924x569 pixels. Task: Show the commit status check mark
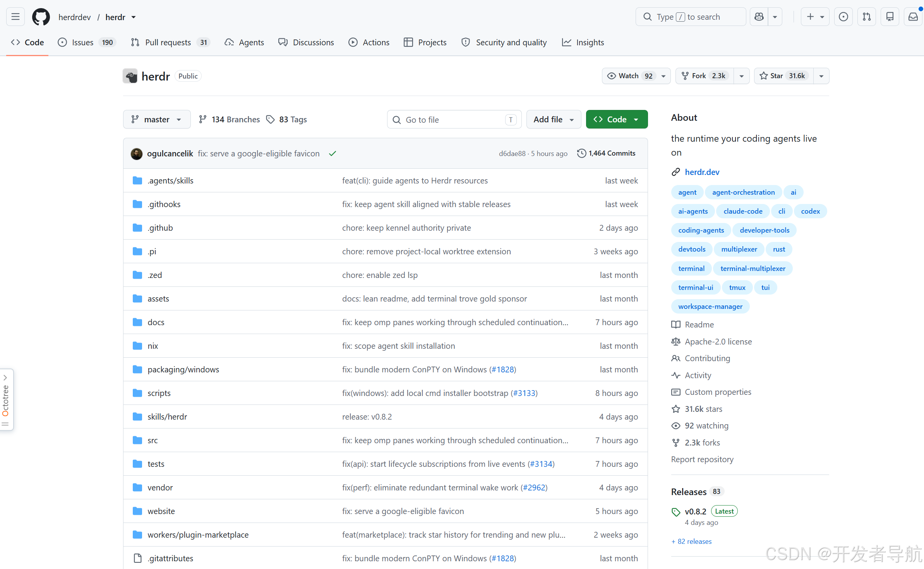click(333, 154)
